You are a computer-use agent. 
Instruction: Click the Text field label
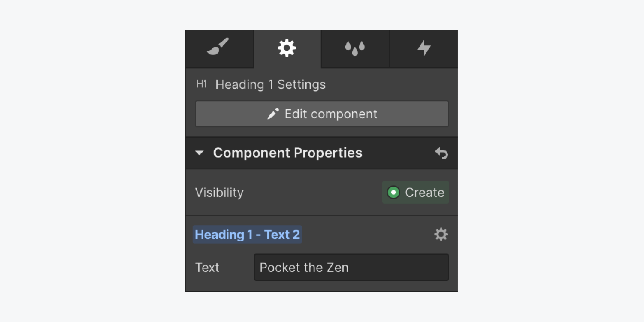pos(207,268)
